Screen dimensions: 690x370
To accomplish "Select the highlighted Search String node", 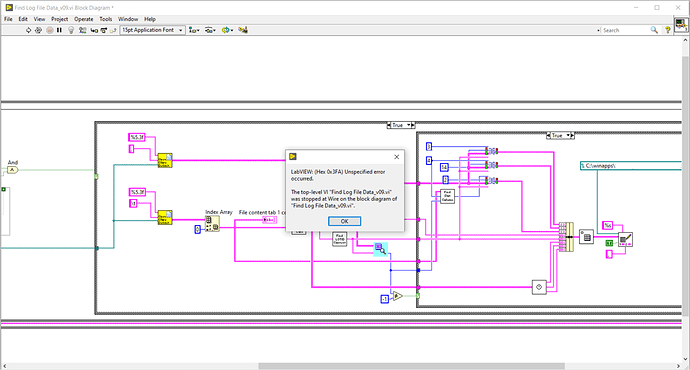I will click(x=381, y=249).
